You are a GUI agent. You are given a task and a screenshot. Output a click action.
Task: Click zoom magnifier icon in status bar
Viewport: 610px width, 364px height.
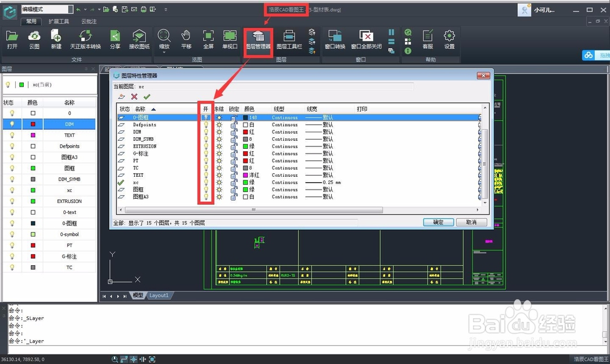click(115, 359)
